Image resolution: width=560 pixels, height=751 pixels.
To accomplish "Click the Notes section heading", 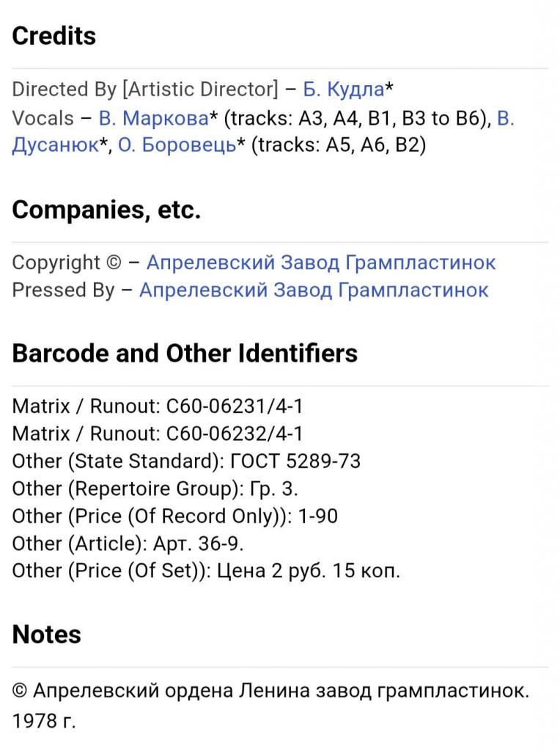I will 46,634.
